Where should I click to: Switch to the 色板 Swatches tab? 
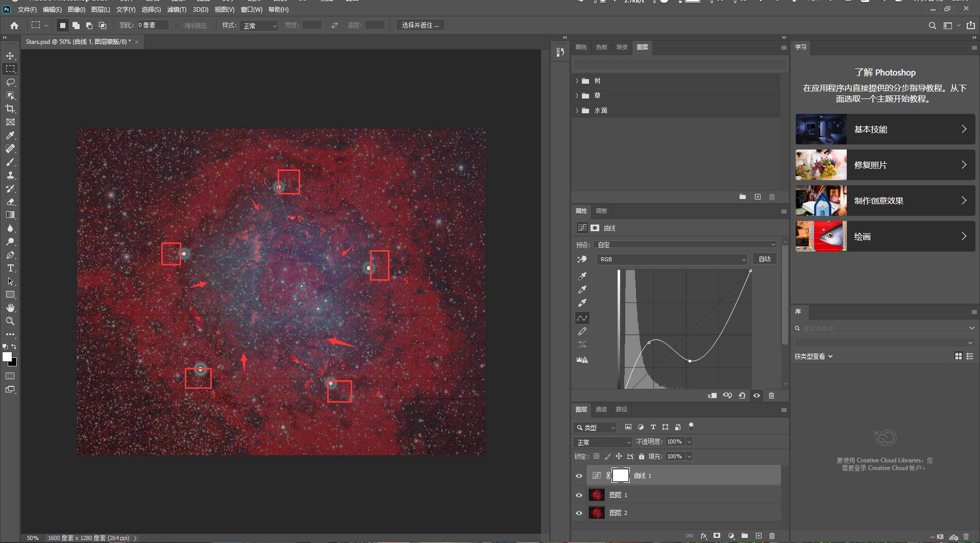(x=602, y=47)
